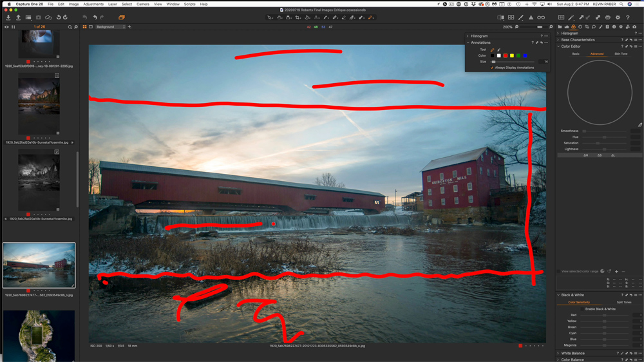This screenshot has height=362, width=644.
Task: Select the Crop tool in toolbar
Action: pyautogui.click(x=298, y=17)
